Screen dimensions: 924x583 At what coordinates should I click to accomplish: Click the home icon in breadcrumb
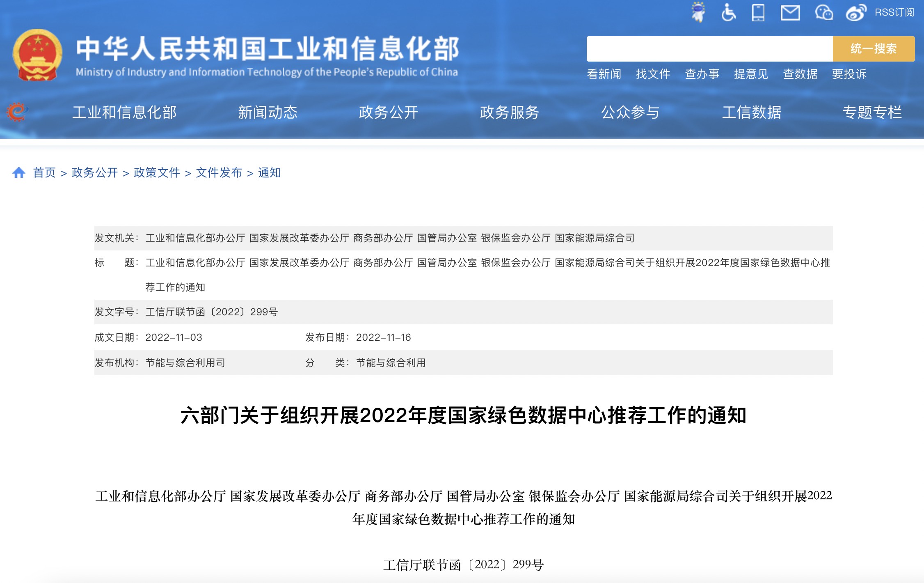(19, 173)
